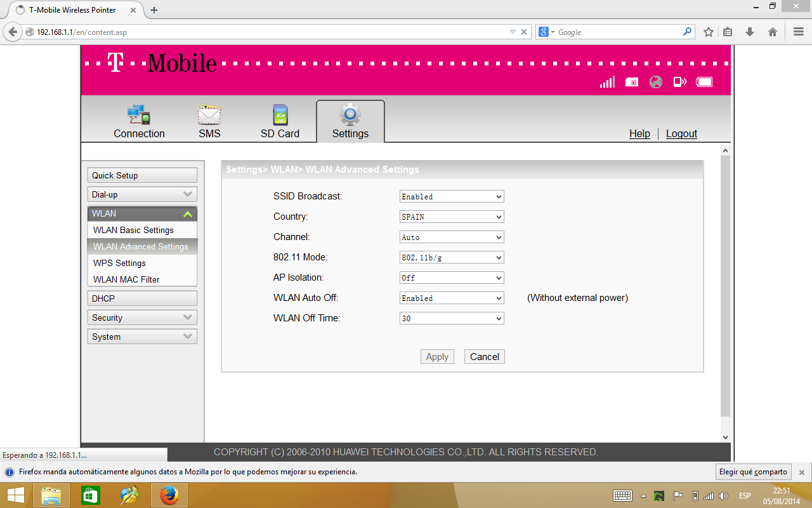Open the Country dropdown showing SPAIN
Screen dimensions: 812x508
(452, 217)
